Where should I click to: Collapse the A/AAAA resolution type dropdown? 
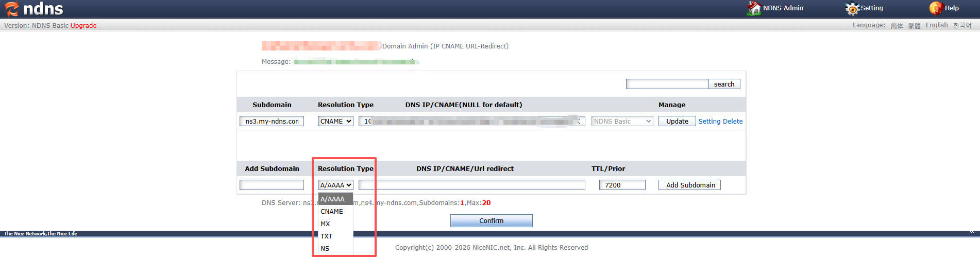[x=335, y=185]
